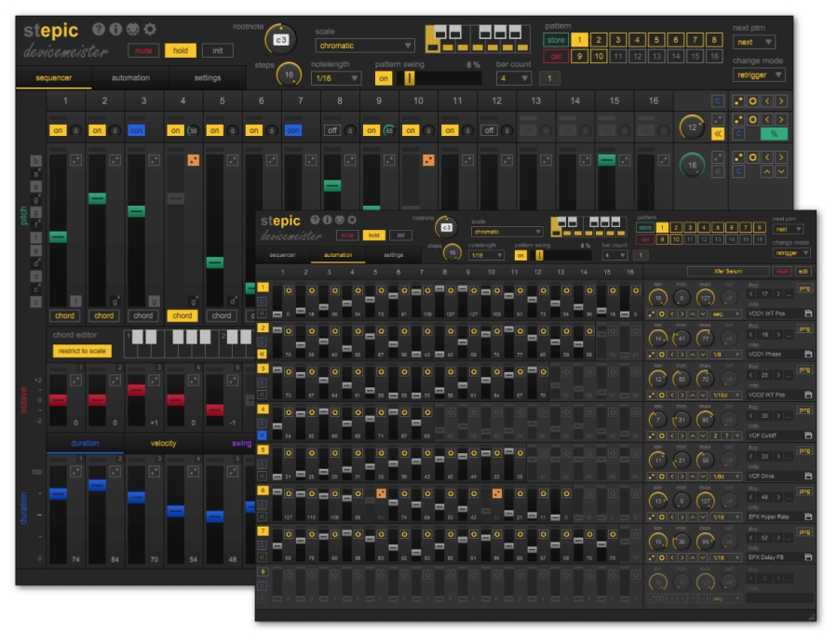This screenshot has width=838, height=644.
Task: Click the dice icon on duration step 3
Action: pyautogui.click(x=155, y=472)
